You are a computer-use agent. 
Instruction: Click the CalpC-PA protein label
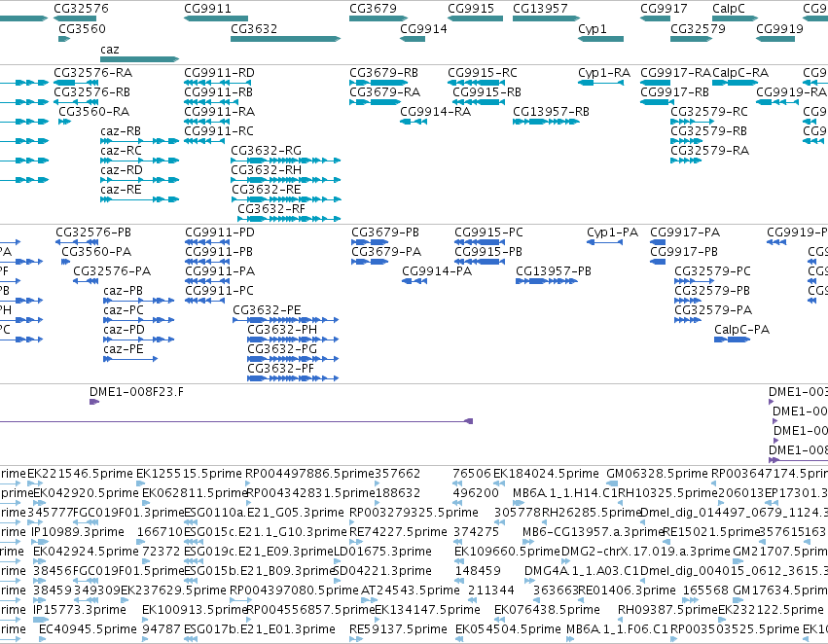(742, 330)
